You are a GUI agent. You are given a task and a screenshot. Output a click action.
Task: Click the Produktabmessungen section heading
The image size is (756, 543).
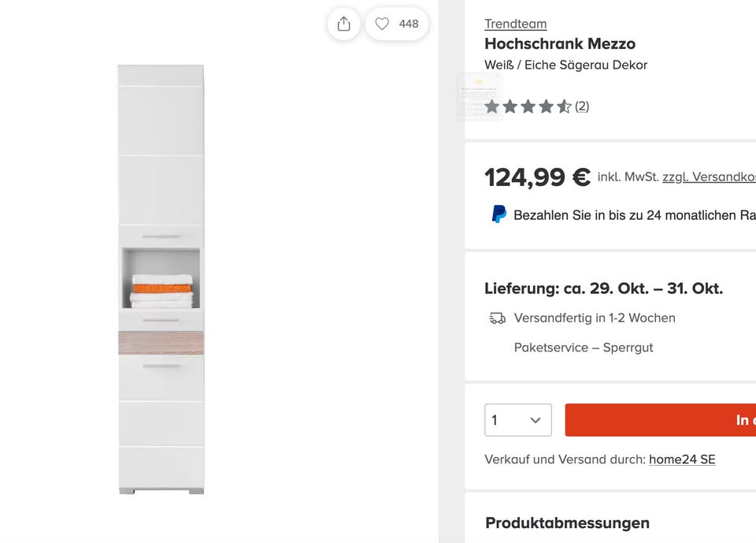(567, 523)
